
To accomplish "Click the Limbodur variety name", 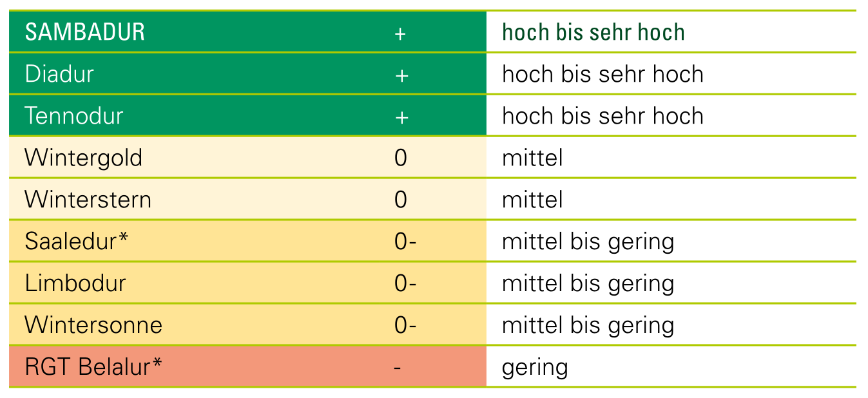I will [75, 283].
